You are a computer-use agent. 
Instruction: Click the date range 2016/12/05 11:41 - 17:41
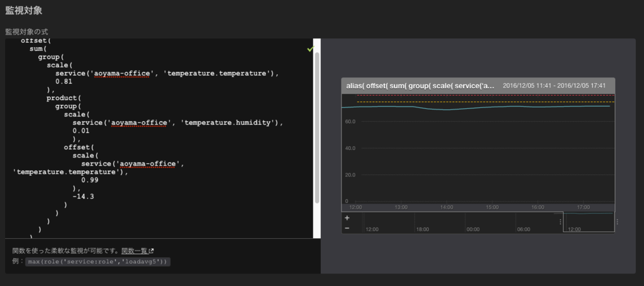(554, 86)
